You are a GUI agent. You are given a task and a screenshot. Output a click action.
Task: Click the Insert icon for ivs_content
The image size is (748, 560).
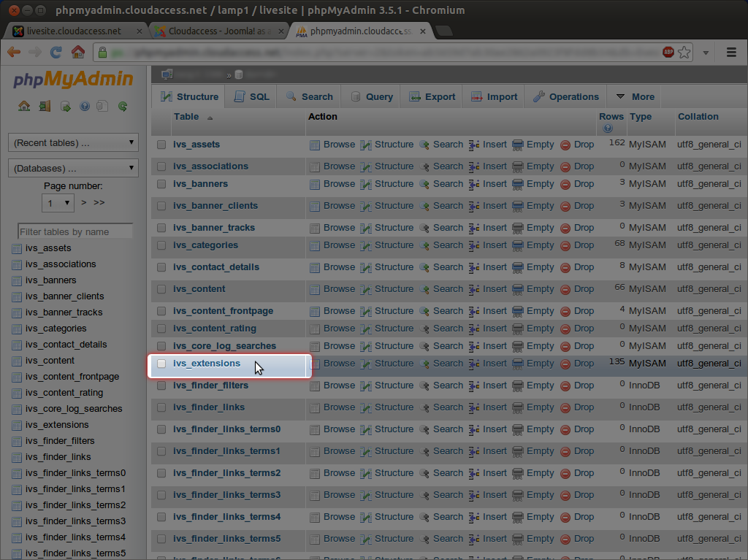point(474,290)
